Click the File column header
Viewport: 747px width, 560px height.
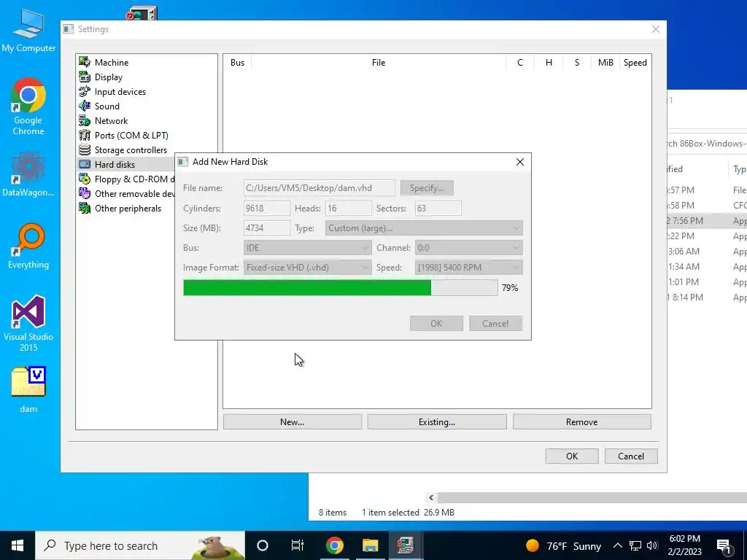point(379,63)
